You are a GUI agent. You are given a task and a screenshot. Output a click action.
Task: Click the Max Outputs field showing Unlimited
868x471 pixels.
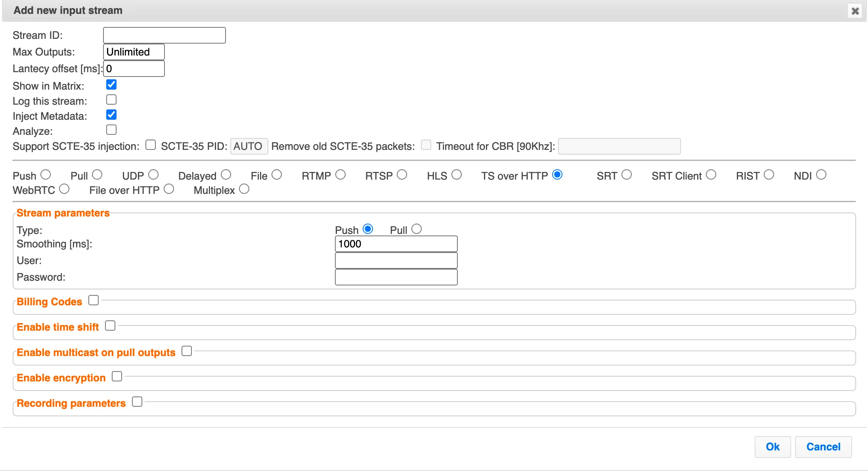point(134,52)
